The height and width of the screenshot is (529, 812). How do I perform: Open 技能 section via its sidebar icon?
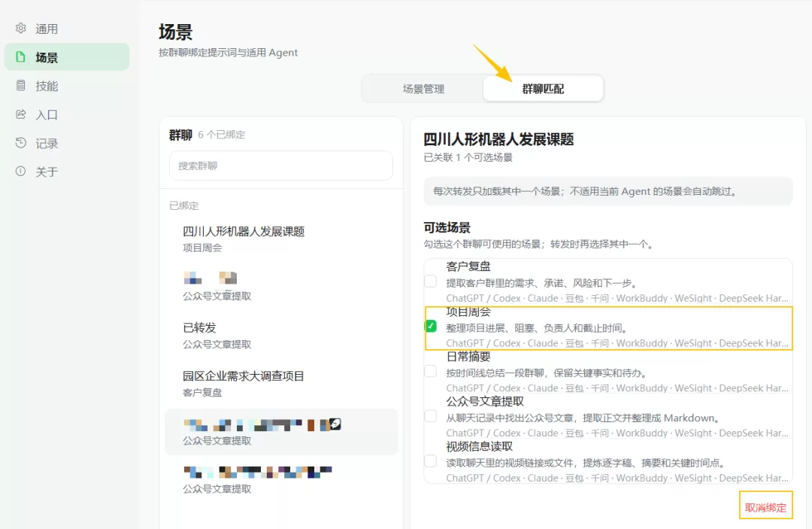tap(21, 86)
